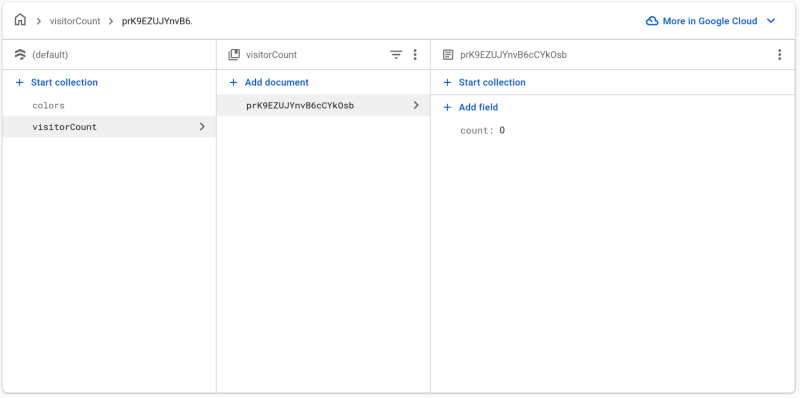Open the document panel more options menu
Screen dimensions: 800x398
coord(779,55)
